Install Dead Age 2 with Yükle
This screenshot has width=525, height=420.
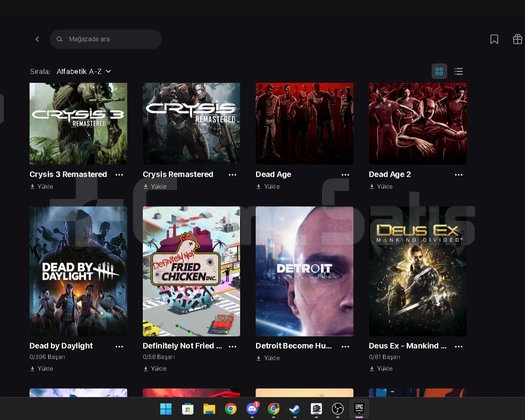(x=381, y=187)
